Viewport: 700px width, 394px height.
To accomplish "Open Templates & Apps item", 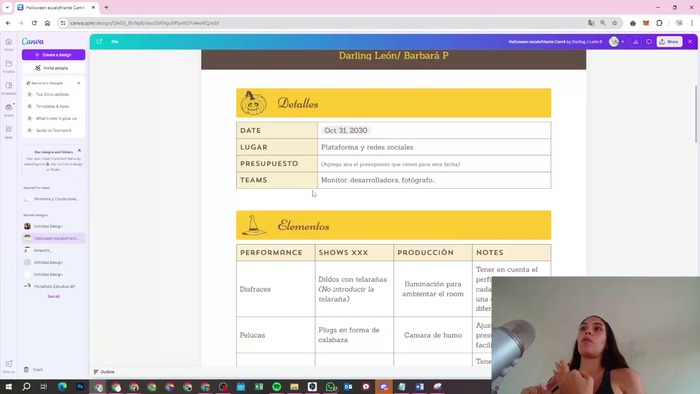I will coord(53,106).
